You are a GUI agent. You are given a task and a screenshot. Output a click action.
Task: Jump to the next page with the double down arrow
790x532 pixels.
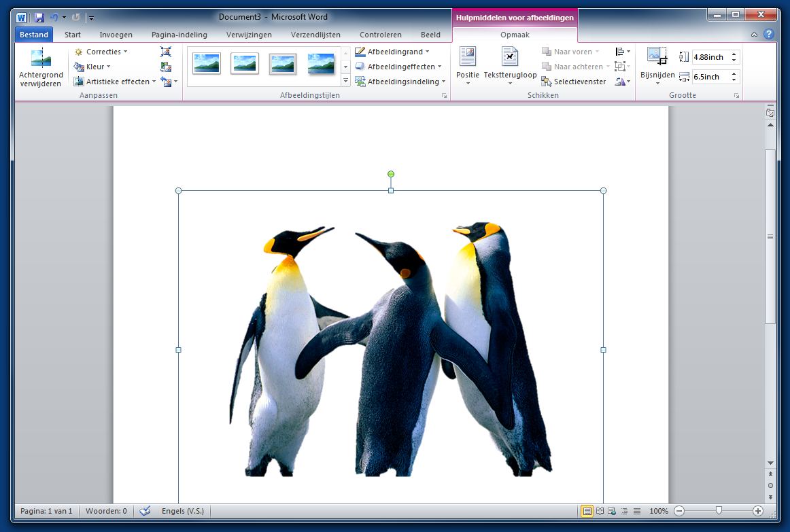(x=770, y=497)
